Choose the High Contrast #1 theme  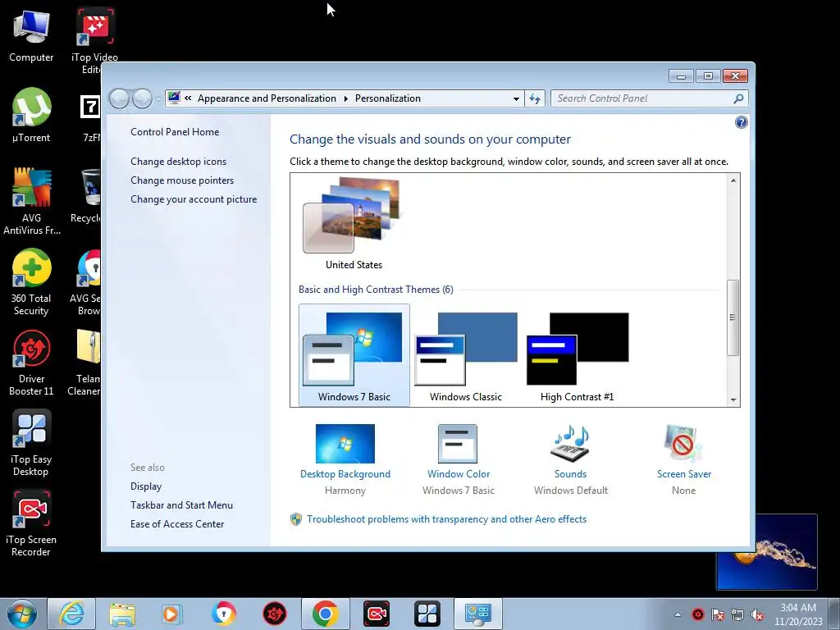577,355
